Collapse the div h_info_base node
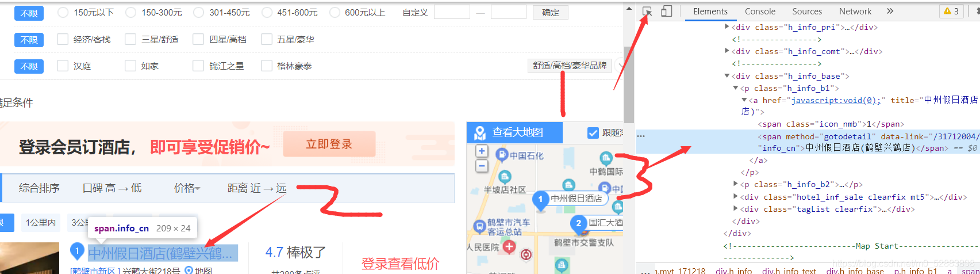 [x=727, y=76]
